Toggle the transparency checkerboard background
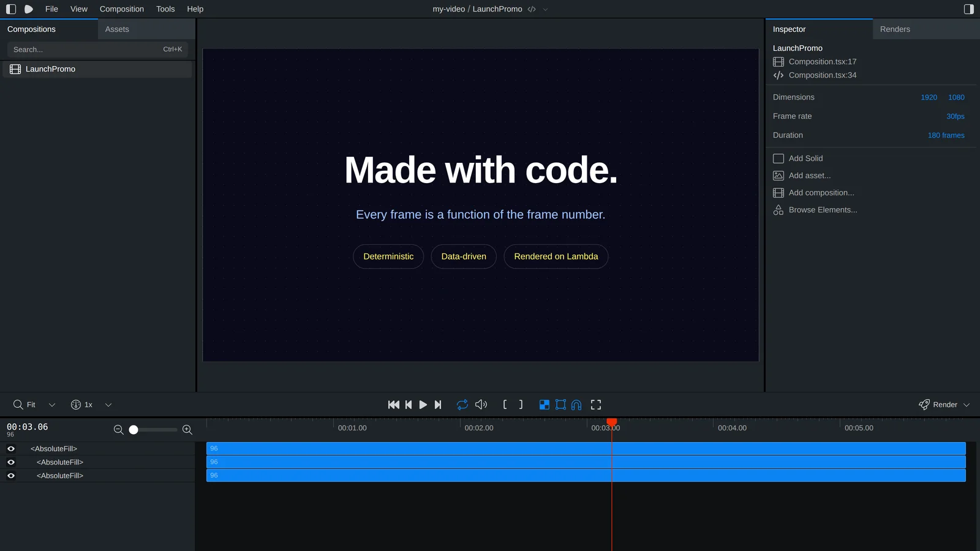Screen dimensions: 980x551 [x=544, y=405]
